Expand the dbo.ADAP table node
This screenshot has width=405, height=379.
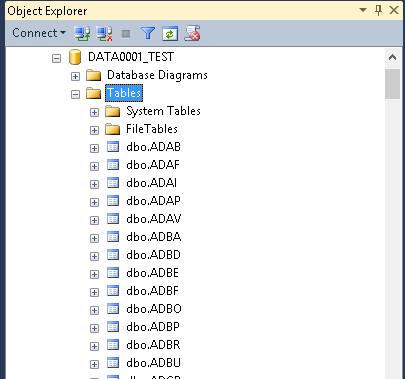[94, 203]
